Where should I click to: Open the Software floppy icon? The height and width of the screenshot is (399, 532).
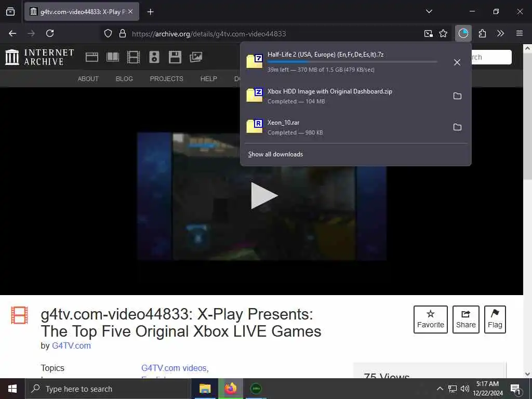tap(175, 57)
